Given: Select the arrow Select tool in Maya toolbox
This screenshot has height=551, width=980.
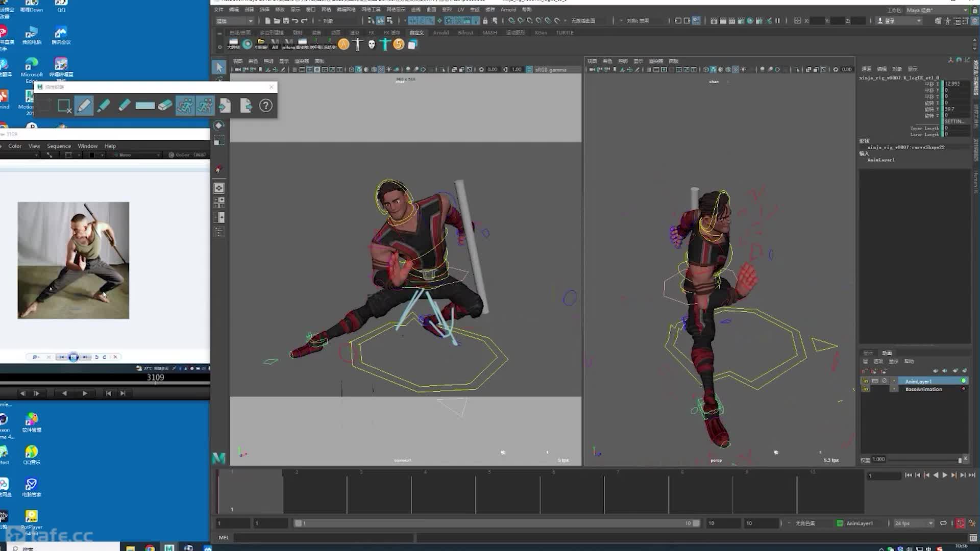Looking at the screenshot, I should pyautogui.click(x=219, y=67).
